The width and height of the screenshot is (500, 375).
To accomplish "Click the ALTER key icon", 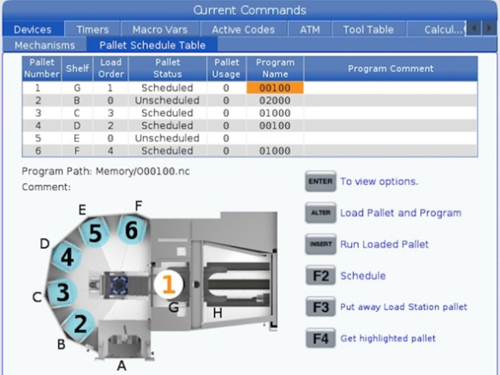I will click(320, 213).
